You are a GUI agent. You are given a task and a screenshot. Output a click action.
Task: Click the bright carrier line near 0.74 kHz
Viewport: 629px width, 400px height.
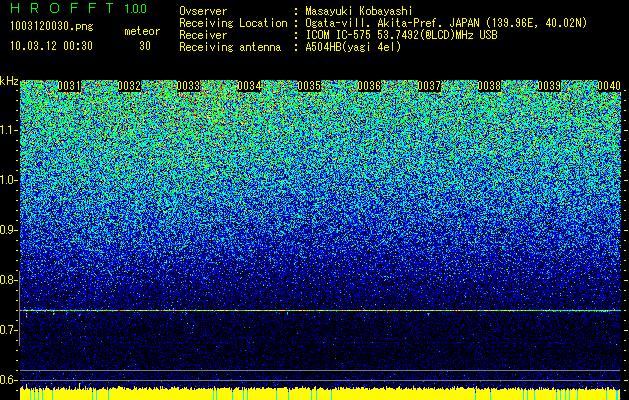pos(320,310)
